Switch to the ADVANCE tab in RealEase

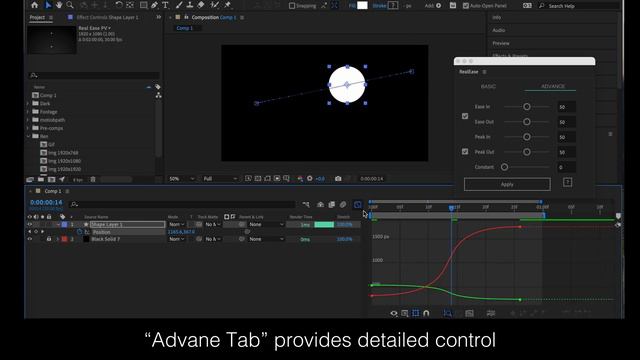click(553, 87)
